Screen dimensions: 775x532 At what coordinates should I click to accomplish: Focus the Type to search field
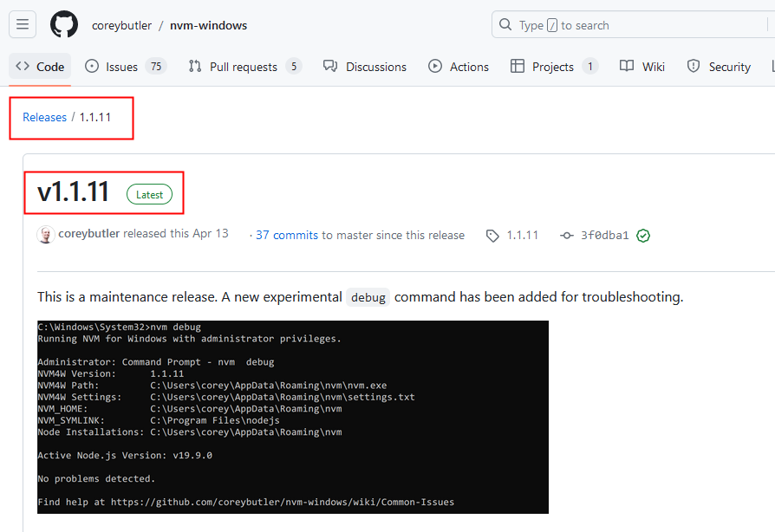coord(633,25)
